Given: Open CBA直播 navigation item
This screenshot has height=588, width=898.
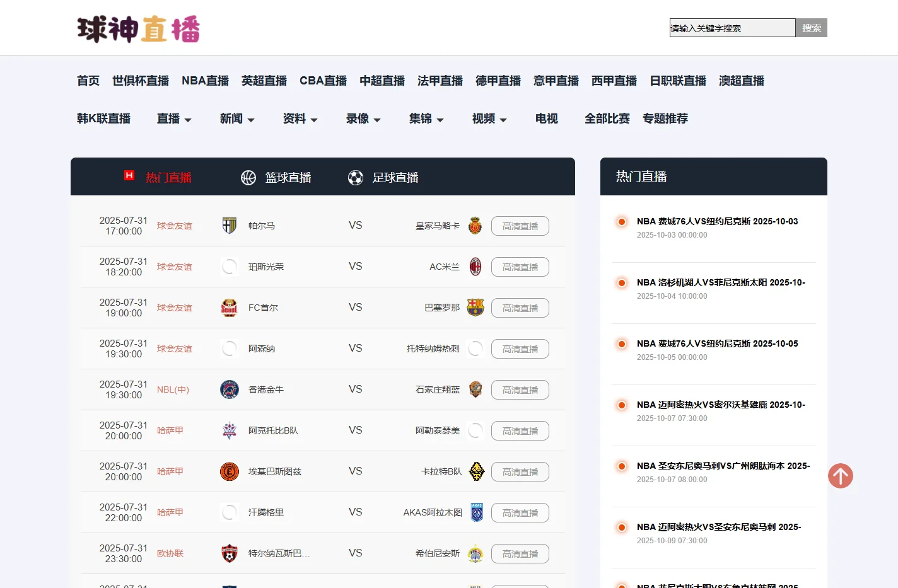Looking at the screenshot, I should click(x=324, y=81).
